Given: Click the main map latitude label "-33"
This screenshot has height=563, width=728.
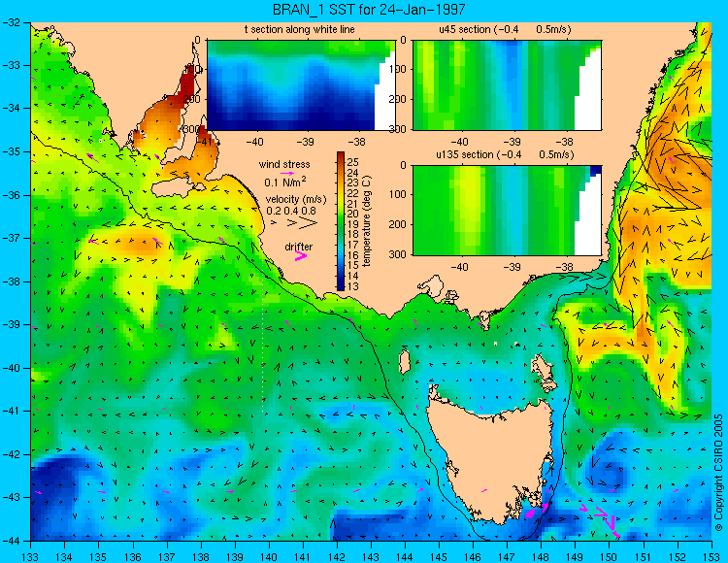Looking at the screenshot, I should tap(12, 65).
